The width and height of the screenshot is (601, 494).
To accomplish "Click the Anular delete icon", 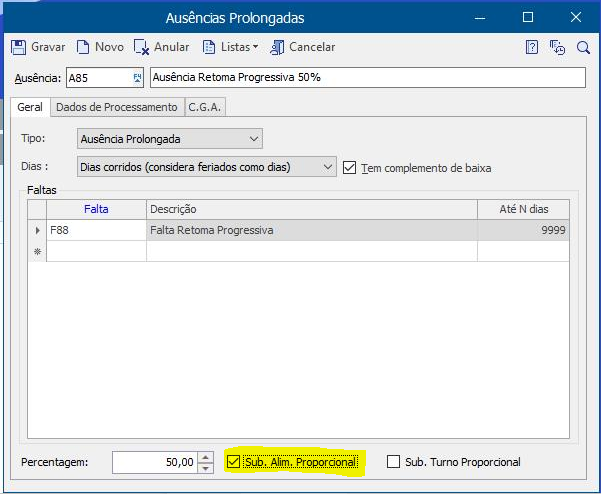I will click(x=142, y=47).
